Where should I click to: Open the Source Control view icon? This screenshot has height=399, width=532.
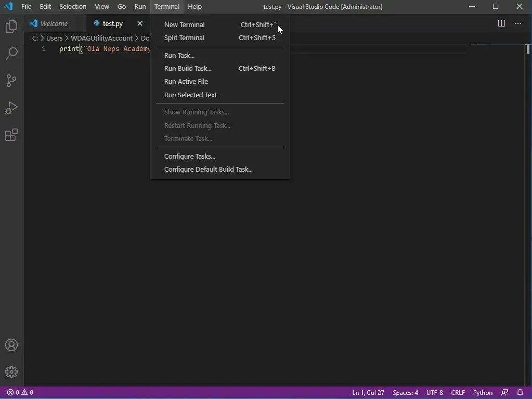click(11, 81)
